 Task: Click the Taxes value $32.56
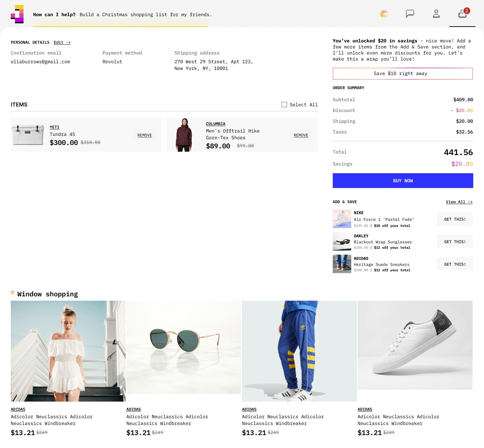(x=465, y=132)
